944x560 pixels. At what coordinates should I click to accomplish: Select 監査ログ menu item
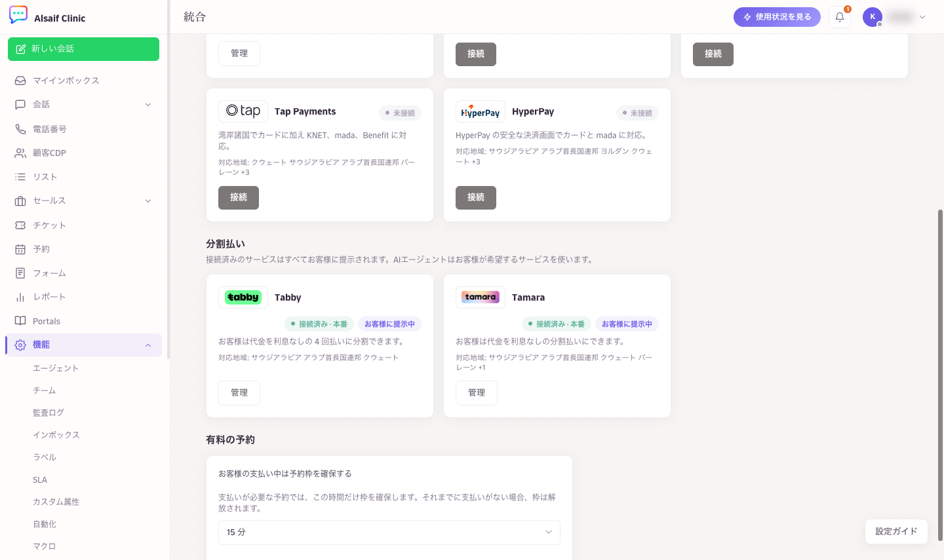pyautogui.click(x=49, y=413)
